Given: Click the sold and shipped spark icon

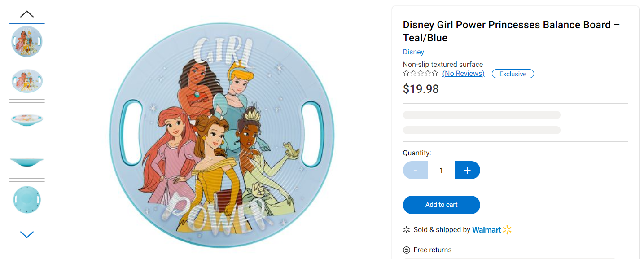Looking at the screenshot, I should 407,230.
